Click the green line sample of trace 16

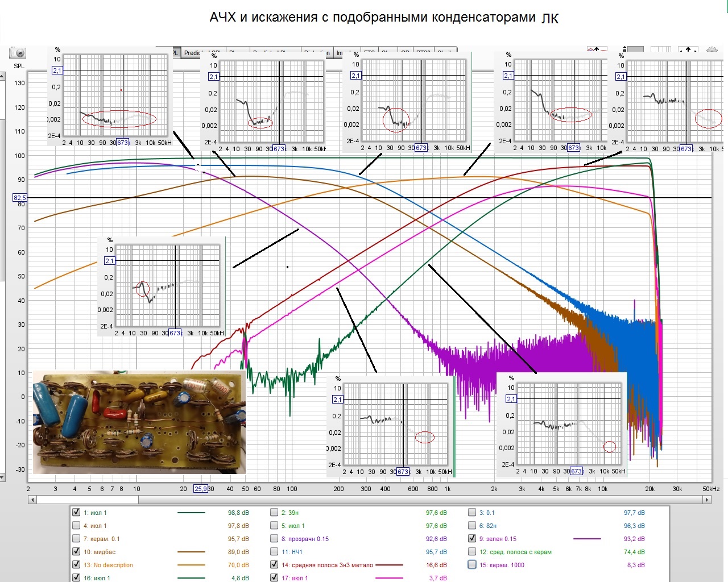coord(191,578)
